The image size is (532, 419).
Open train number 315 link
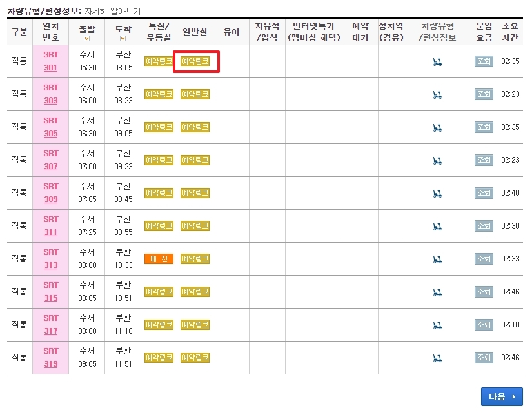(50, 298)
